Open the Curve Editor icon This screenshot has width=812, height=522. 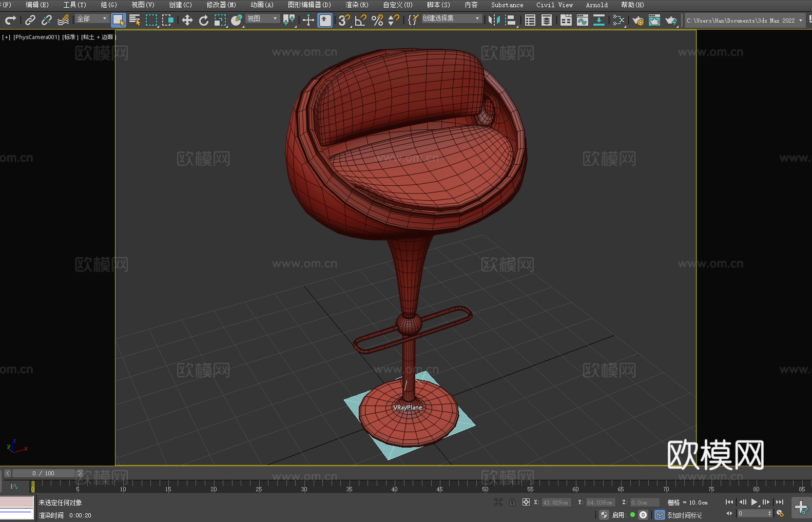point(582,21)
